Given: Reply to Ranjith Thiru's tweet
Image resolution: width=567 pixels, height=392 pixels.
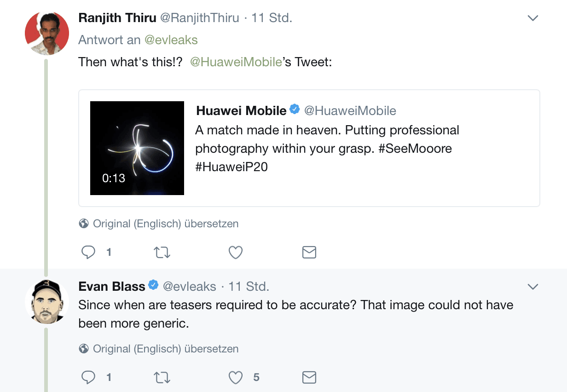Looking at the screenshot, I should click(x=88, y=252).
